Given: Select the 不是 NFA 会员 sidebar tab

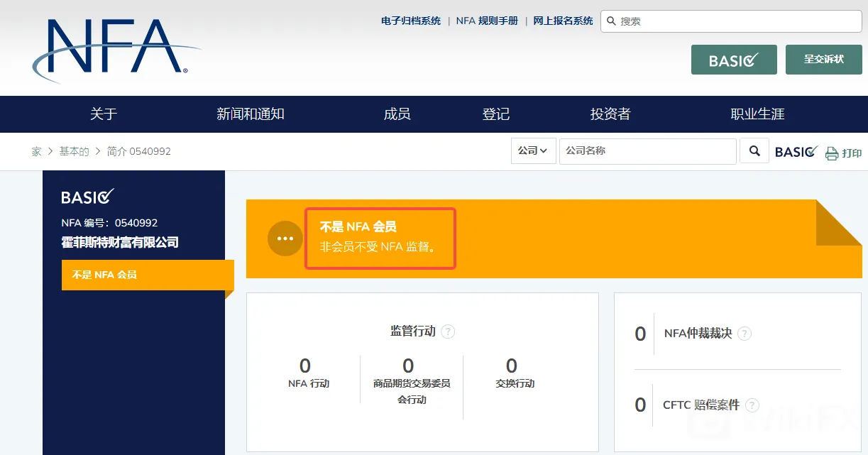Looking at the screenshot, I should [x=148, y=275].
